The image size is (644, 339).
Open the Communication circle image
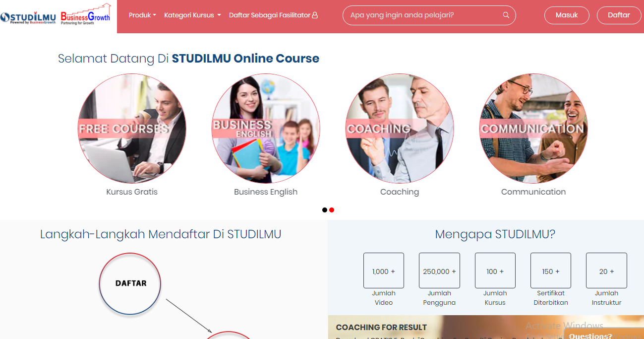tap(533, 129)
